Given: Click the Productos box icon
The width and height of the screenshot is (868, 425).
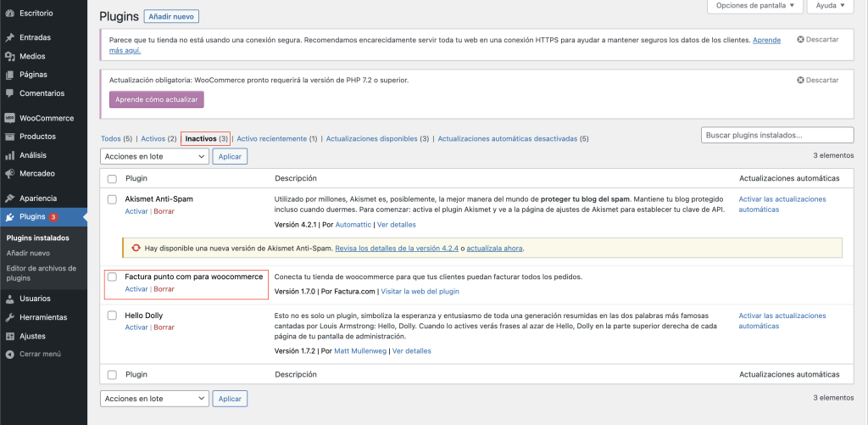Looking at the screenshot, I should 9,137.
